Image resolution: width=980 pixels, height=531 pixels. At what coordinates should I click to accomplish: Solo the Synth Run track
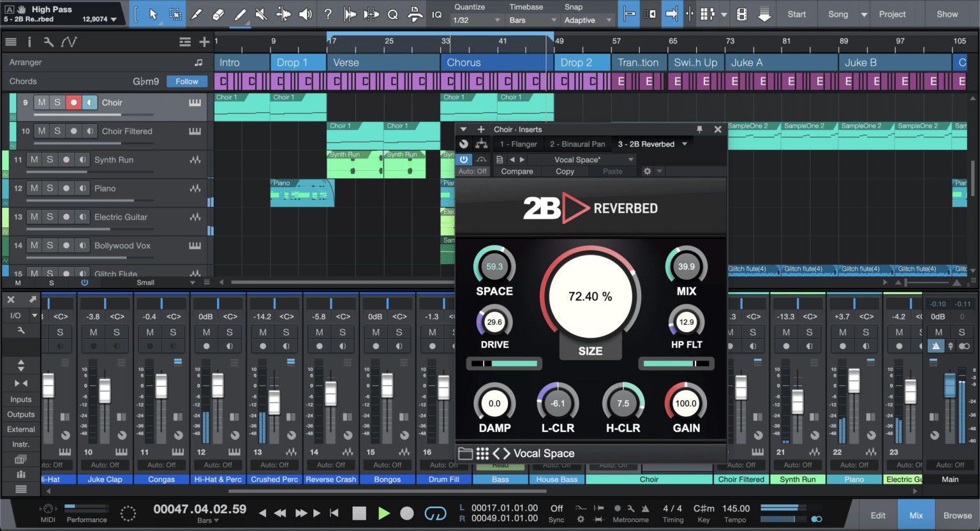49,160
